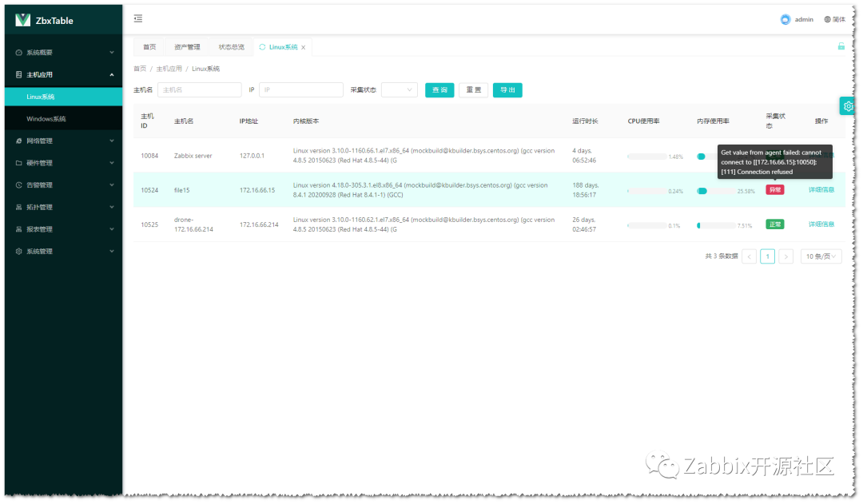The height and width of the screenshot is (504, 863).
Task: Collapse the sidebar with the hamburger icon
Action: click(x=138, y=18)
